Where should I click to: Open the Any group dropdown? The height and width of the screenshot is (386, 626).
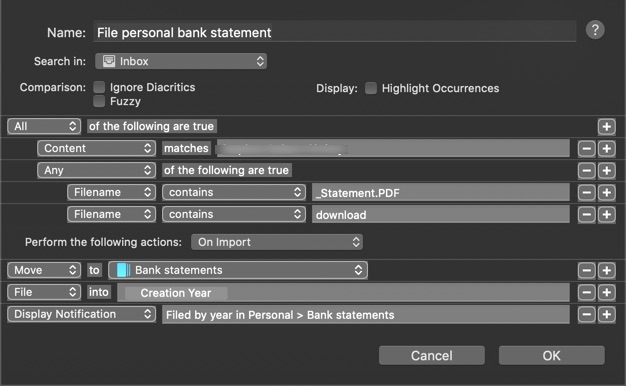coord(96,170)
